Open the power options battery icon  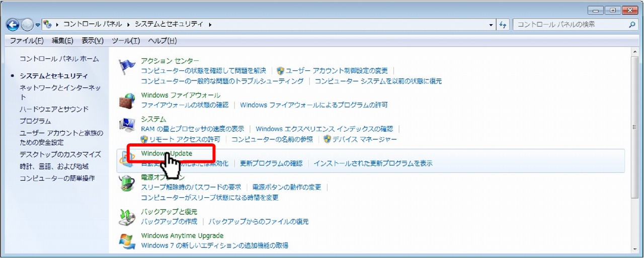click(x=127, y=183)
